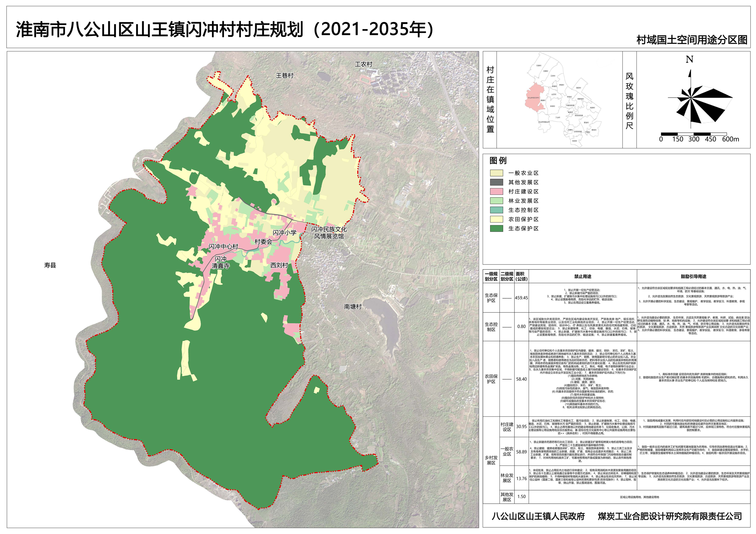Screen dimensions: 756x534
Task: Click the 生态控制区 teal legend swatch
Action: [x=496, y=210]
